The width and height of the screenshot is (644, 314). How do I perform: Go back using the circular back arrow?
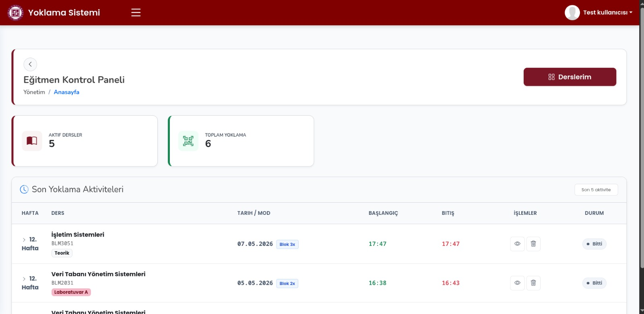30,64
